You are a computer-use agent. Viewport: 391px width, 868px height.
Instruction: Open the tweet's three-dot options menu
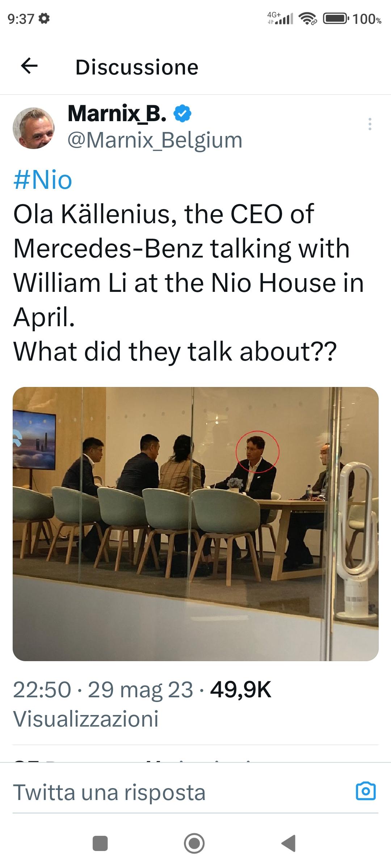click(x=370, y=124)
